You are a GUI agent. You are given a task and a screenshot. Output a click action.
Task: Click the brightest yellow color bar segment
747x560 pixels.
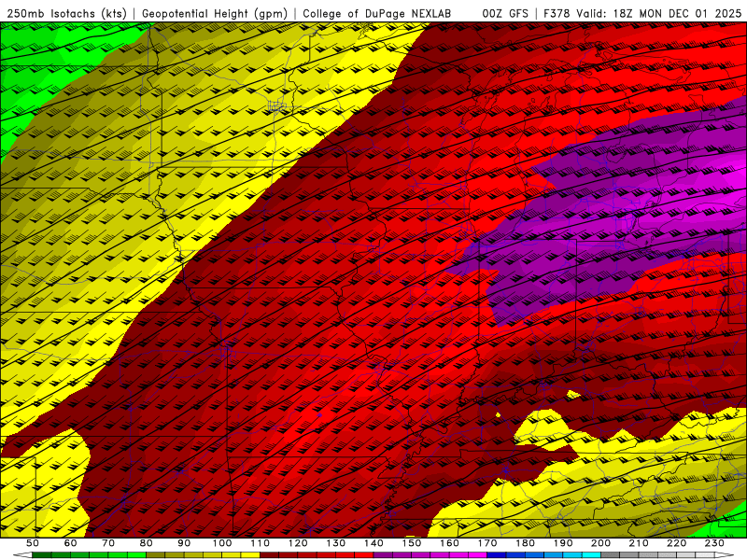coord(250,554)
